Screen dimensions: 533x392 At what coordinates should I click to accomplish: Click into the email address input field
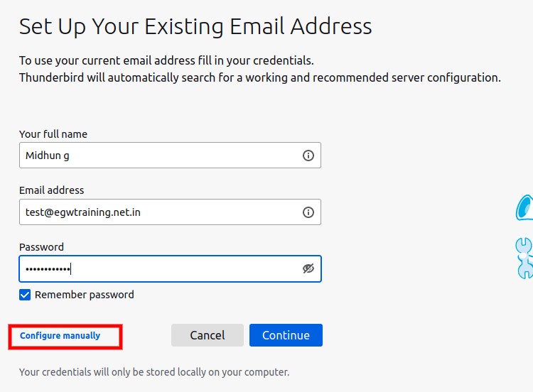[x=156, y=212]
